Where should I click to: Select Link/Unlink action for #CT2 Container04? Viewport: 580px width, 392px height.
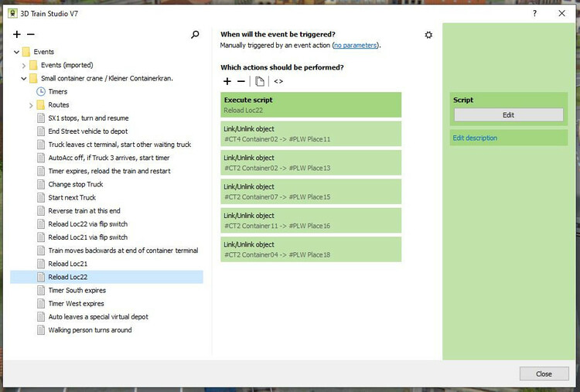[311, 250]
